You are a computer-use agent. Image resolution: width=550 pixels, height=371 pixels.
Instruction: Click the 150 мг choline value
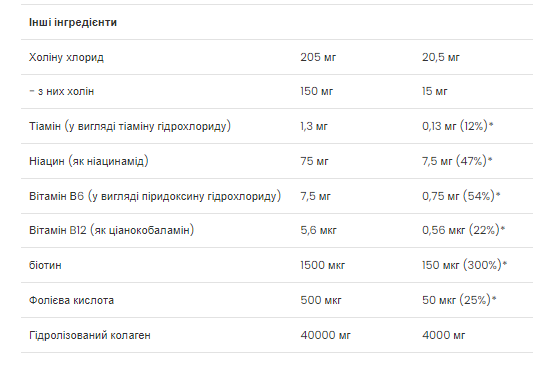316,92
